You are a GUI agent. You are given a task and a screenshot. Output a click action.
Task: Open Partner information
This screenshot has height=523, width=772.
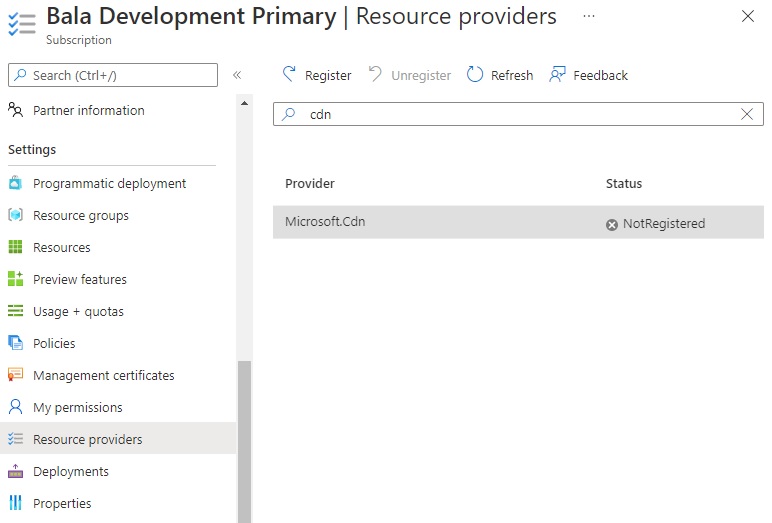point(89,110)
